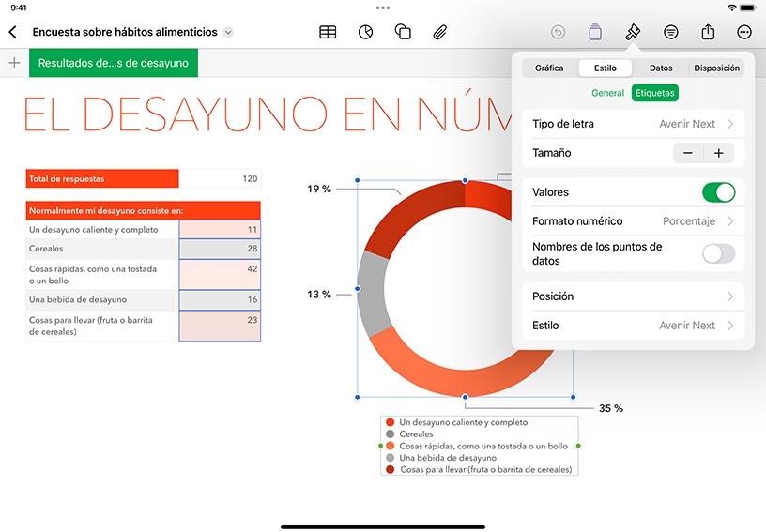Select the Normalmente mi desayuno consiste en header

143,211
